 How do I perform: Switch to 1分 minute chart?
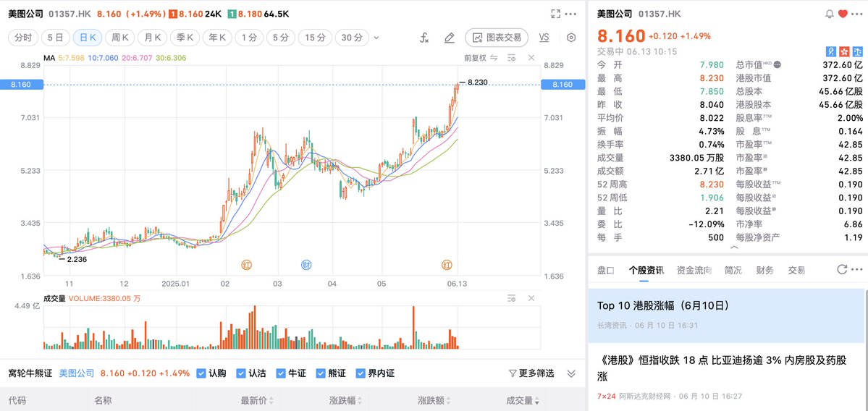pyautogui.click(x=249, y=38)
